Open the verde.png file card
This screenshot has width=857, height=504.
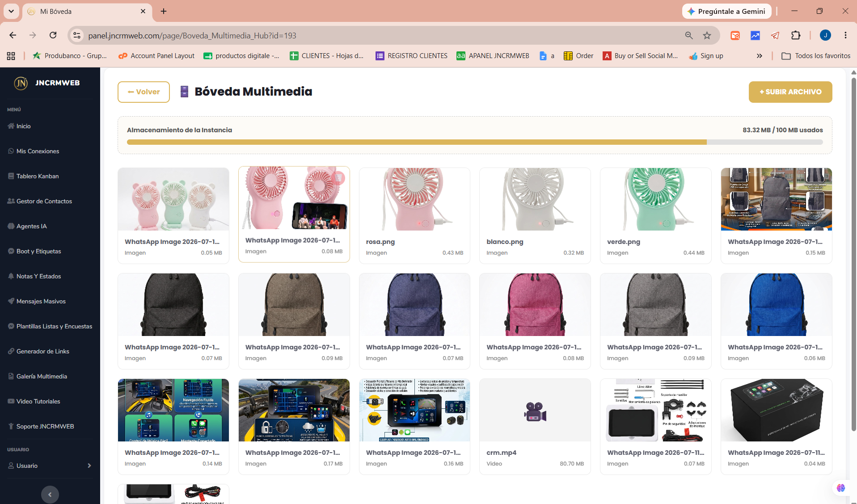[x=655, y=216]
